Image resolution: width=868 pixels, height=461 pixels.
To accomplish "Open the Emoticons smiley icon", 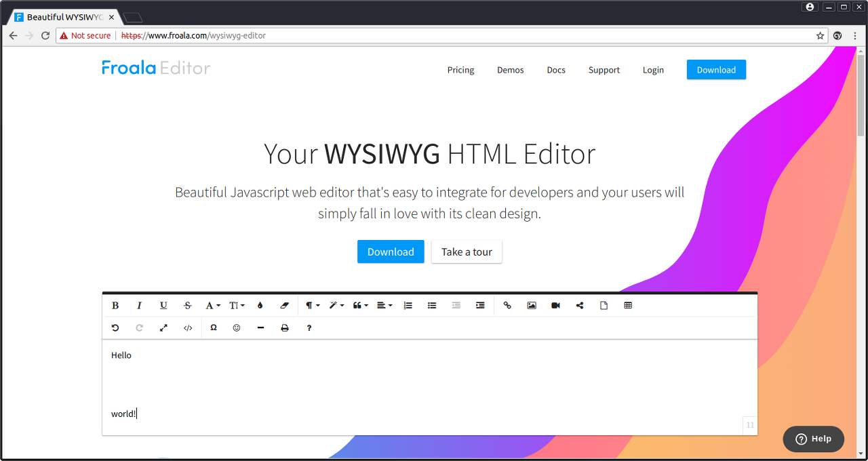I will (237, 328).
